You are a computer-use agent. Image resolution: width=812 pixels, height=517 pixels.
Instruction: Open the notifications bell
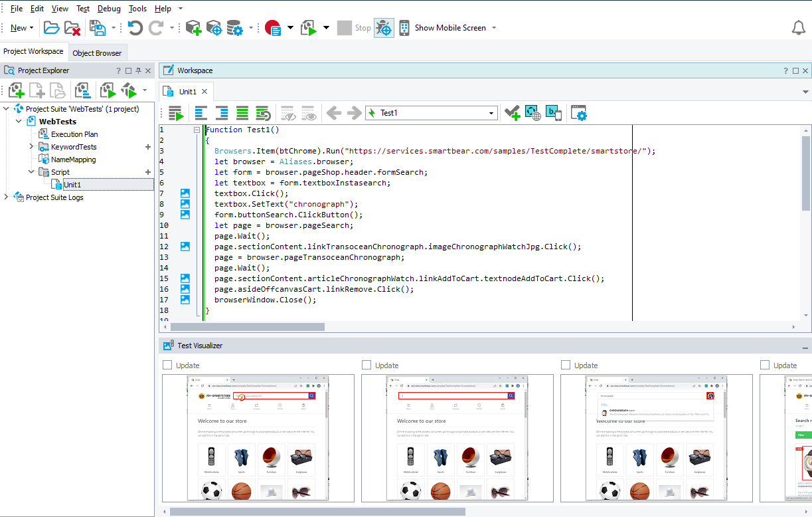click(x=798, y=27)
